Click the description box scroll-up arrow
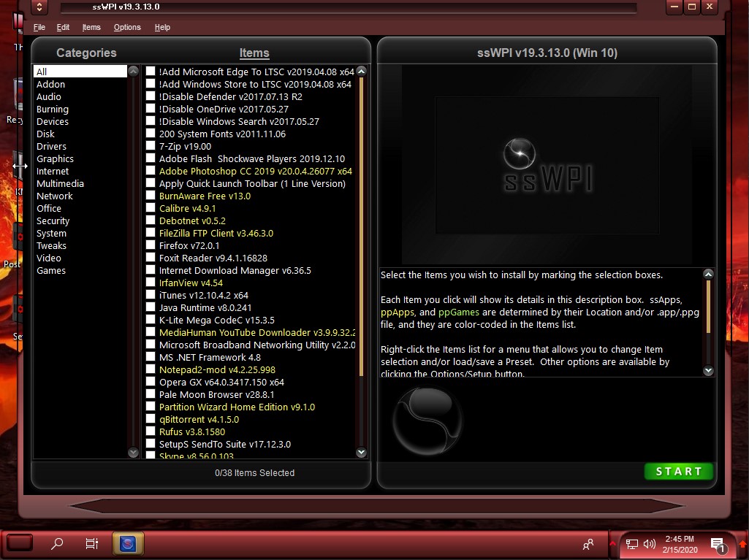 point(708,274)
